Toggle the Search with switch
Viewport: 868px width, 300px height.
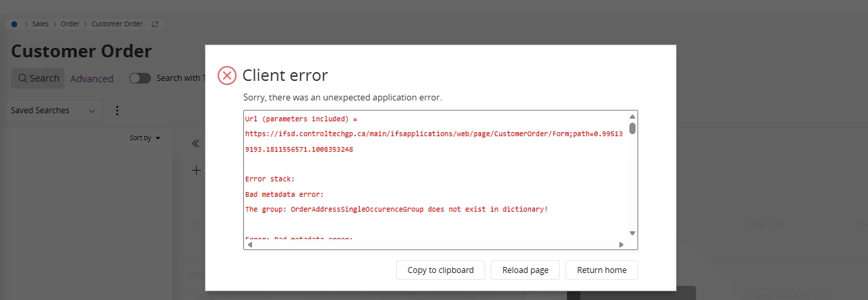point(140,78)
